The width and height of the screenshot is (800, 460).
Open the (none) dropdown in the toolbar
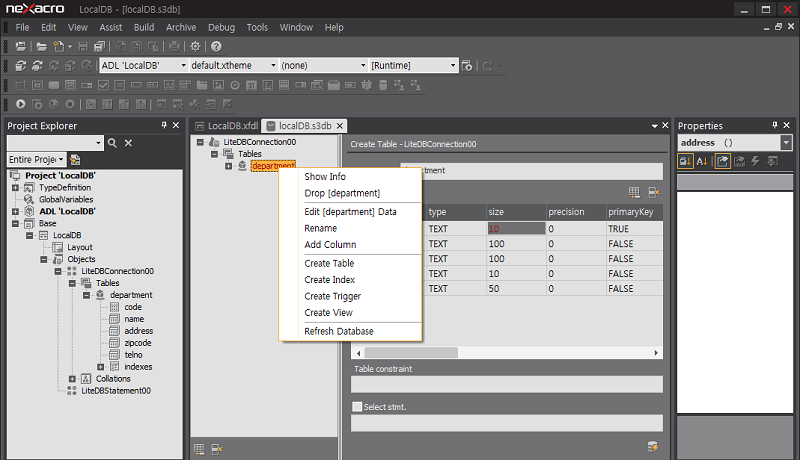pos(363,66)
